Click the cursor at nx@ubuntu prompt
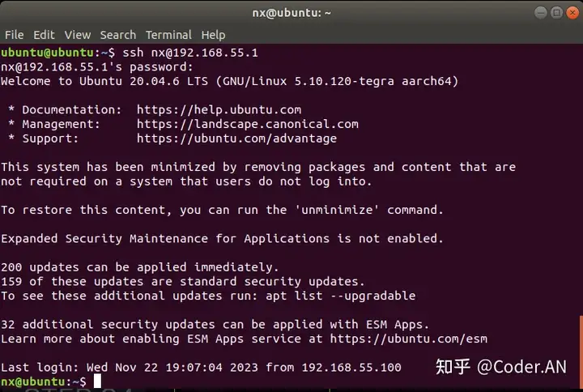 coord(97,381)
